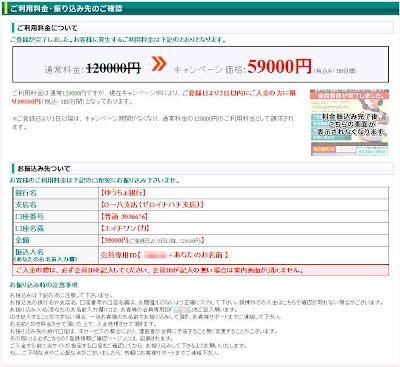400x367 pixels.
Task: Click the キャンペーン価格: label
Action: pos(209,70)
